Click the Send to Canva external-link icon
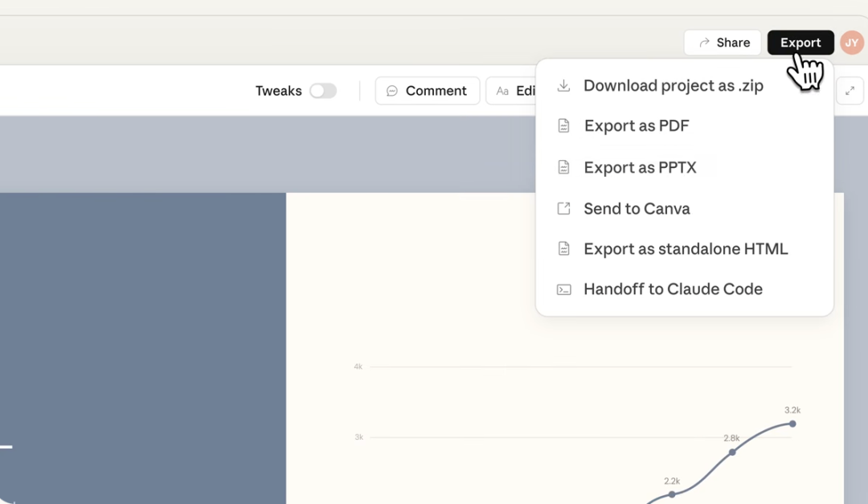 (x=564, y=209)
